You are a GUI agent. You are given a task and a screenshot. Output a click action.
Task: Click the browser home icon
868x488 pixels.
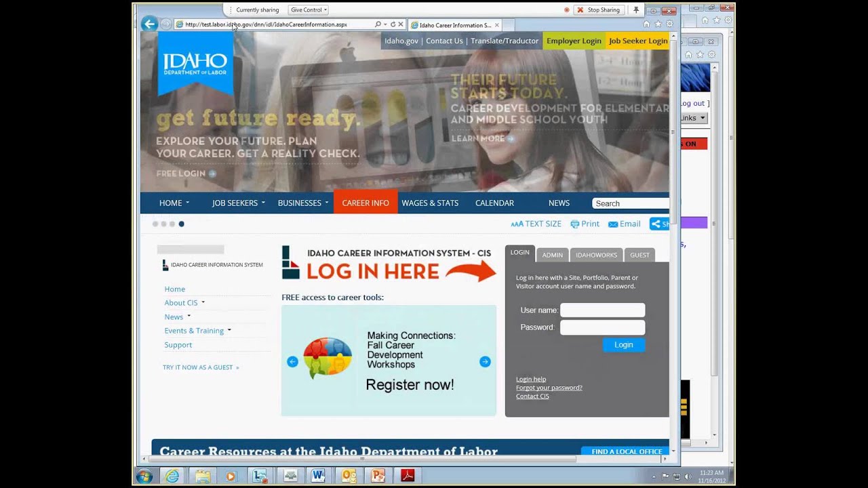click(x=646, y=24)
